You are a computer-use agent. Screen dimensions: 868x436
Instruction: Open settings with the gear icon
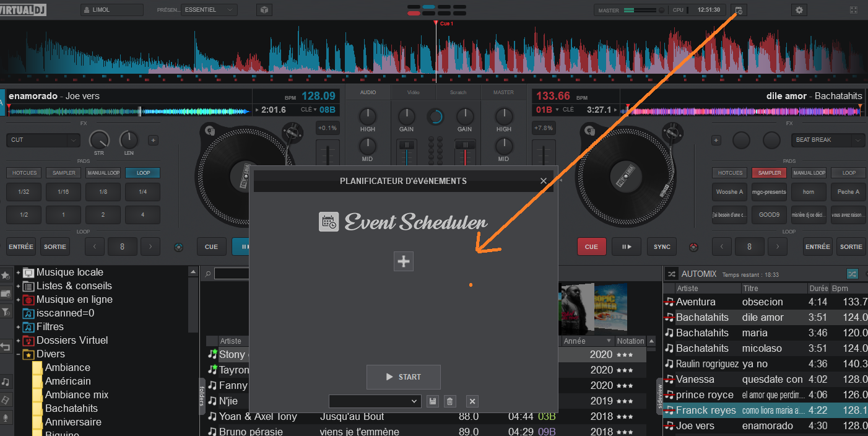tap(799, 10)
